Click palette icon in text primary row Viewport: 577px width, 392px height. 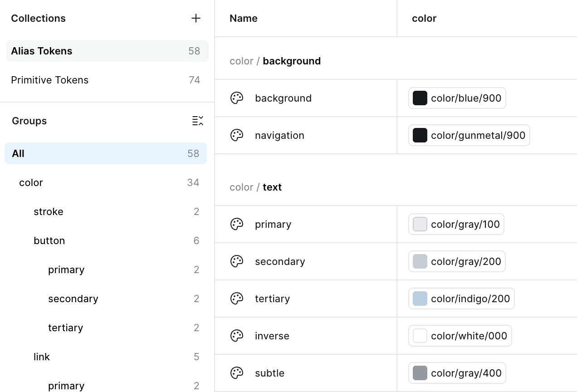[x=237, y=224]
